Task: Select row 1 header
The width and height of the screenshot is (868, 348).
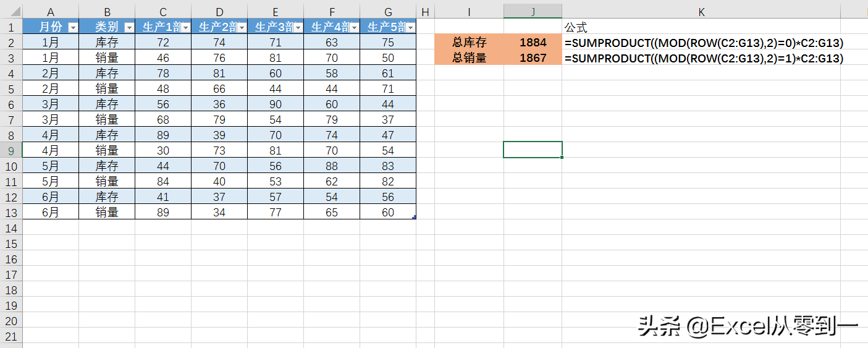Action: pos(11,27)
